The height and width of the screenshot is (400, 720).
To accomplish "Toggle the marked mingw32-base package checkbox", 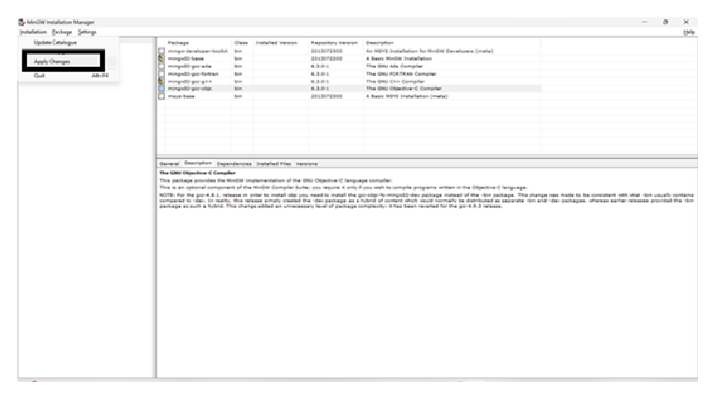I will [x=162, y=59].
